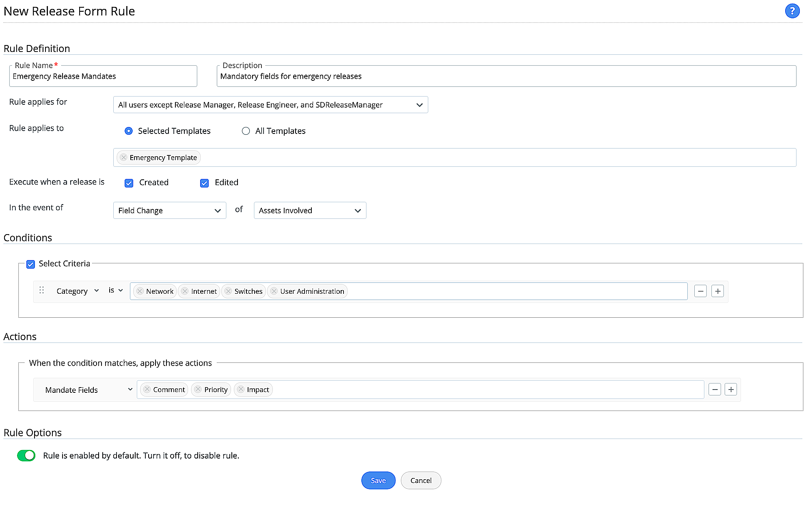The image size is (812, 519).
Task: Remove the Network category tag
Action: [140, 291]
